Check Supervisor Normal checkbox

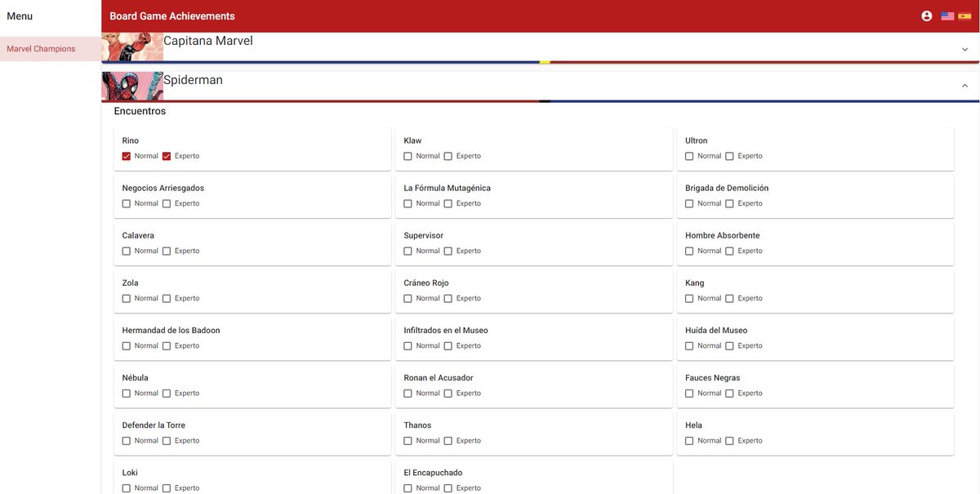[408, 251]
